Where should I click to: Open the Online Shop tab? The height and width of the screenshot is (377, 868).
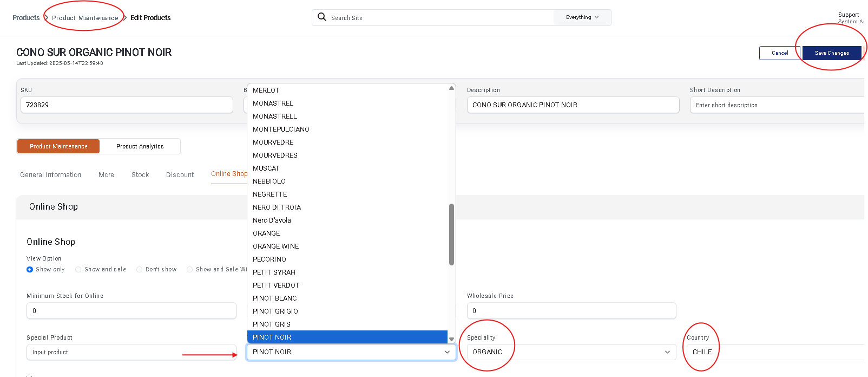[x=229, y=174]
